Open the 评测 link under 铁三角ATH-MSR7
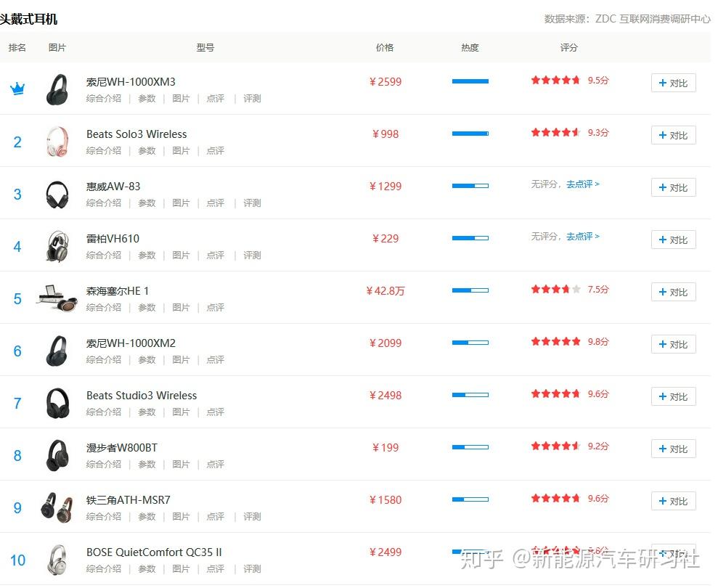718x588 pixels. tap(251, 516)
